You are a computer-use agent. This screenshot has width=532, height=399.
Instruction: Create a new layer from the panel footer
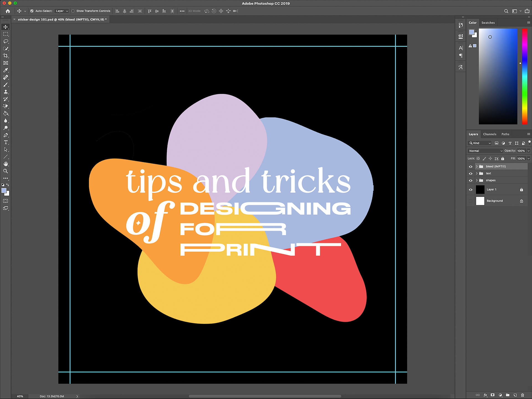(x=515, y=395)
